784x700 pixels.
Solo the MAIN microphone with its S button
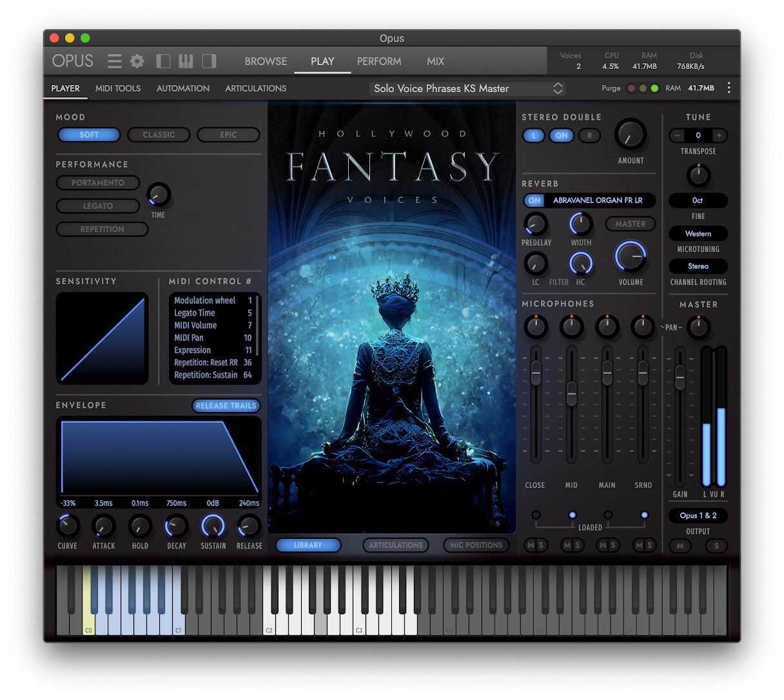(x=613, y=545)
